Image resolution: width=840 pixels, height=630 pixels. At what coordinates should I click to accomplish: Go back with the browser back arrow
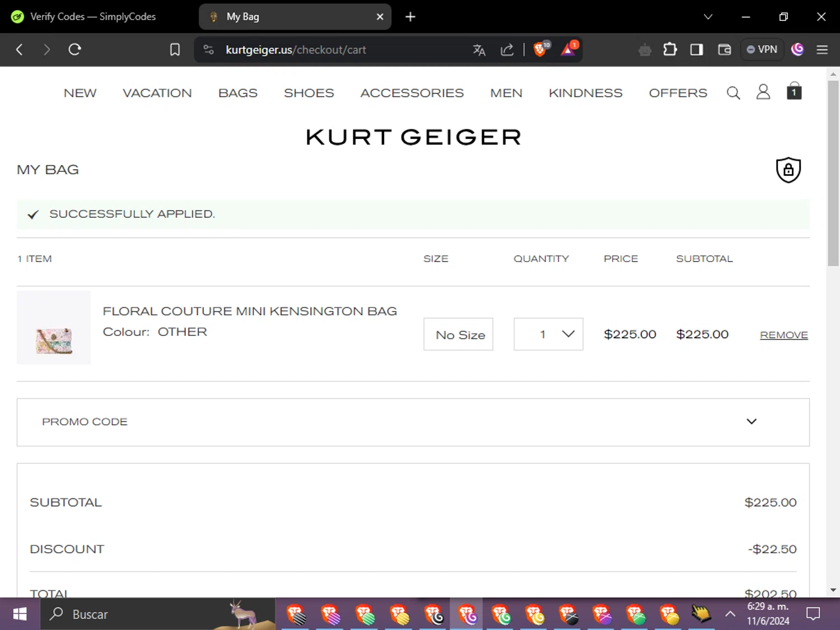tap(20, 49)
